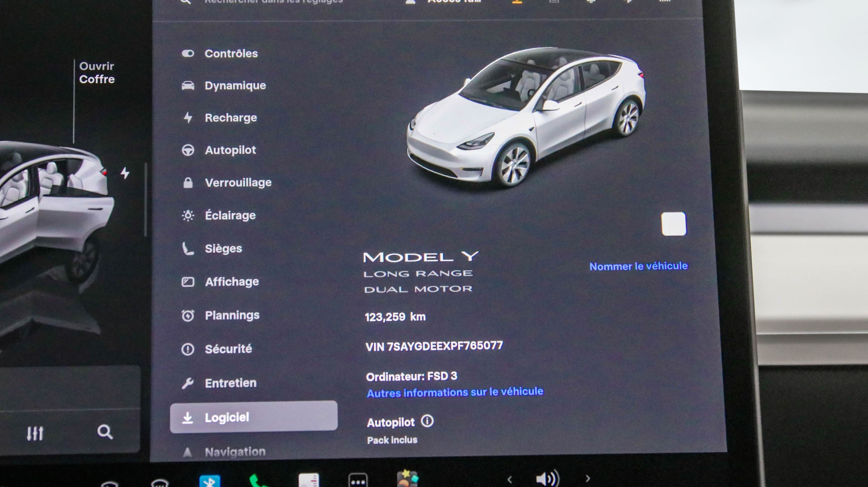
Task: Open Autres informations sur le véhicule
Action: [455, 392]
